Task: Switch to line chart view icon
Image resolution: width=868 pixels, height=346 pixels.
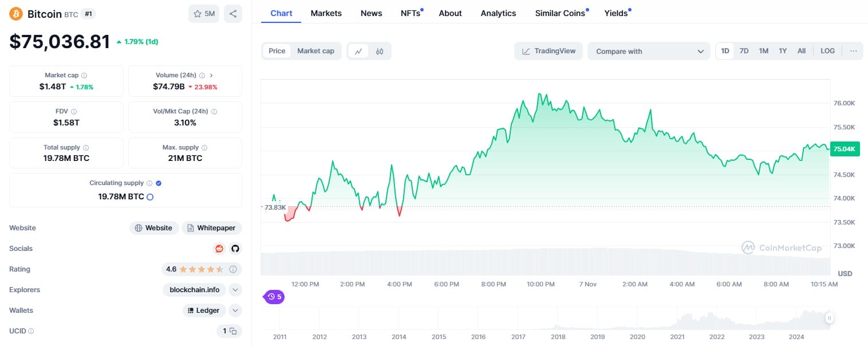Action: tap(358, 51)
